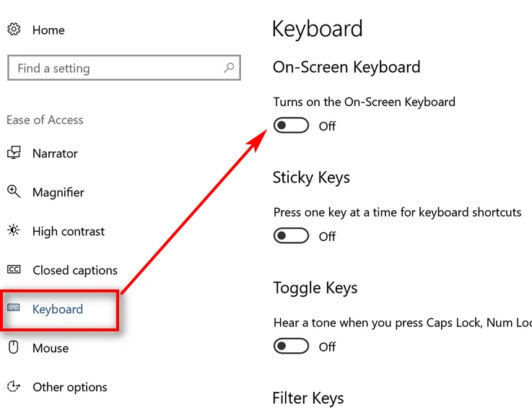Click the search magnifier icon
532x410 pixels.
tap(229, 69)
